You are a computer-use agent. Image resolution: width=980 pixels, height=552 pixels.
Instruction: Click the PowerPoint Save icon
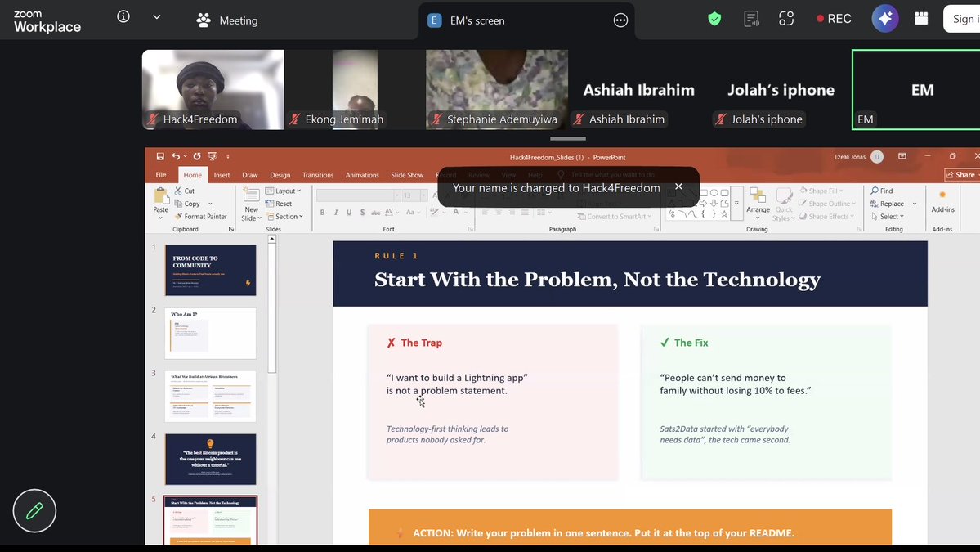160,156
